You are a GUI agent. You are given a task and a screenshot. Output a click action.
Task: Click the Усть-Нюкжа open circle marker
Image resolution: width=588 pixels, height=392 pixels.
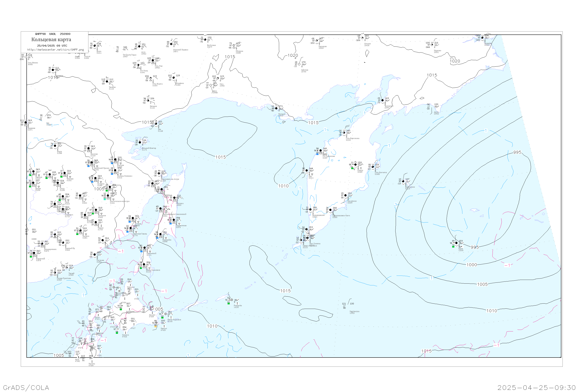pyautogui.click(x=26, y=57)
